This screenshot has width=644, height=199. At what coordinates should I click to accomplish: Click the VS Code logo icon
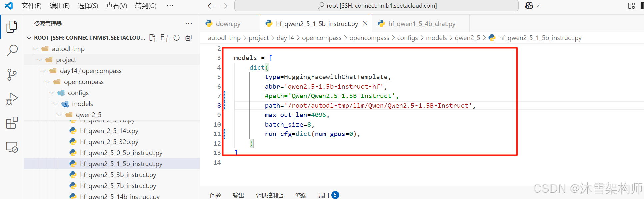[x=9, y=6]
